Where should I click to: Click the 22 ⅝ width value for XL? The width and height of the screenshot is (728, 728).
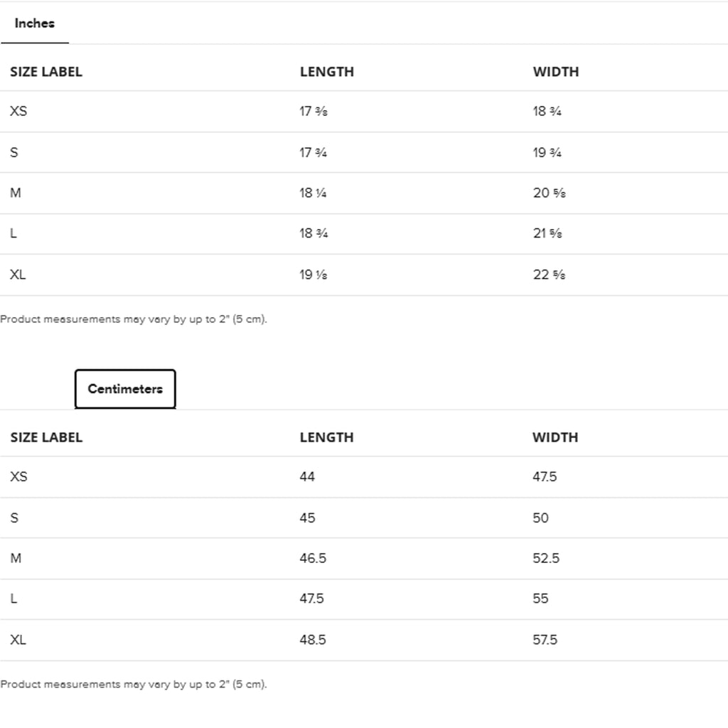550,274
